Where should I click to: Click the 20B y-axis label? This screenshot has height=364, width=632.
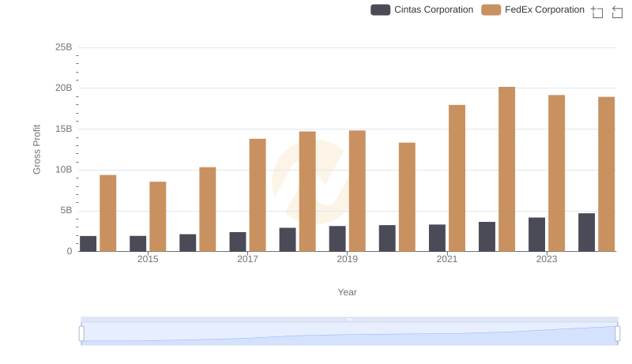pyautogui.click(x=64, y=88)
